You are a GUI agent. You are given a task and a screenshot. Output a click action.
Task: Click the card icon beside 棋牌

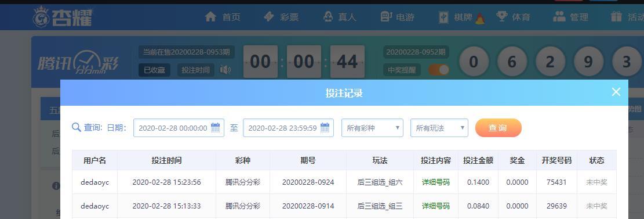tap(443, 17)
